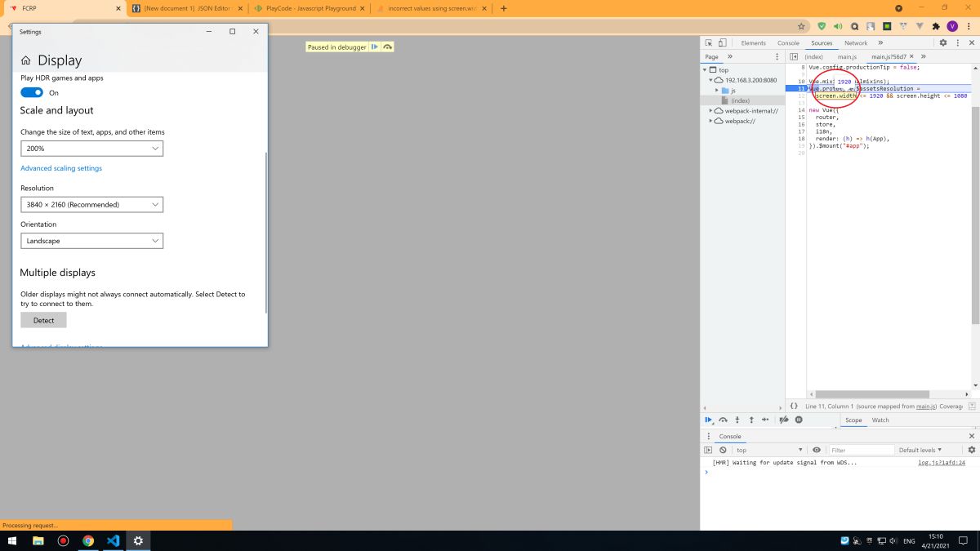Image resolution: width=980 pixels, height=551 pixels.
Task: Open the Default levels dropdown
Action: click(x=920, y=450)
